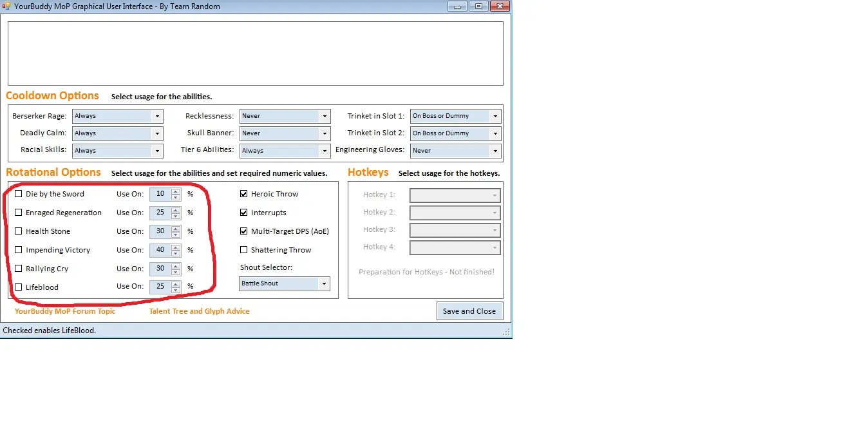This screenshot has width=868, height=431.
Task: Open YourBuddy MoP Forum Topic link
Action: pos(65,311)
